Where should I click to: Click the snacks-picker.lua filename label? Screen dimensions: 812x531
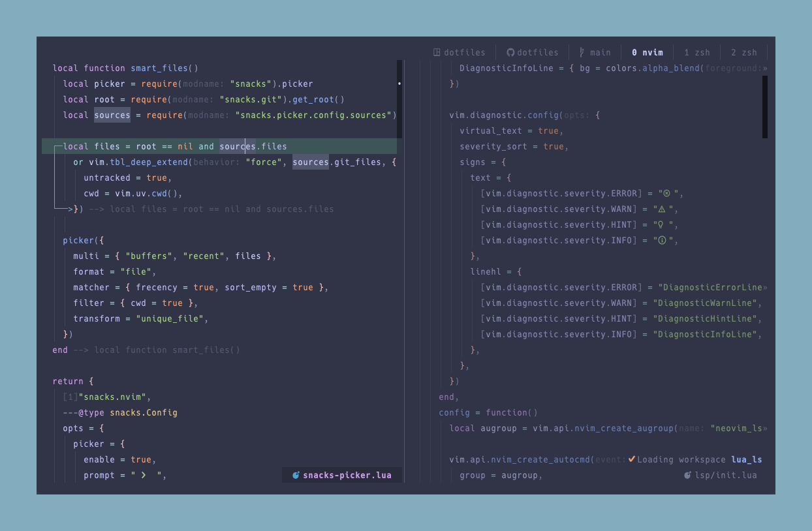[x=347, y=475]
